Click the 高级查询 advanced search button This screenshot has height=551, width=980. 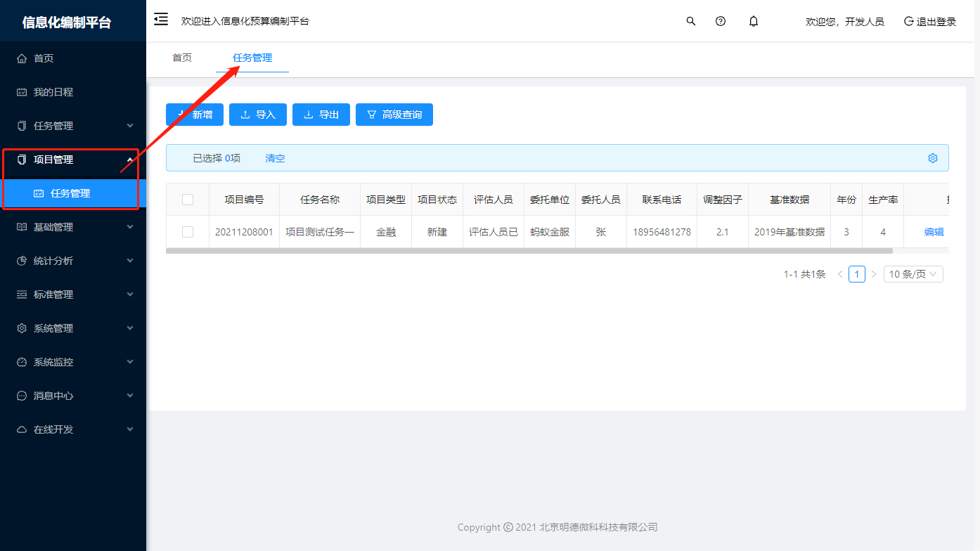[x=394, y=115]
